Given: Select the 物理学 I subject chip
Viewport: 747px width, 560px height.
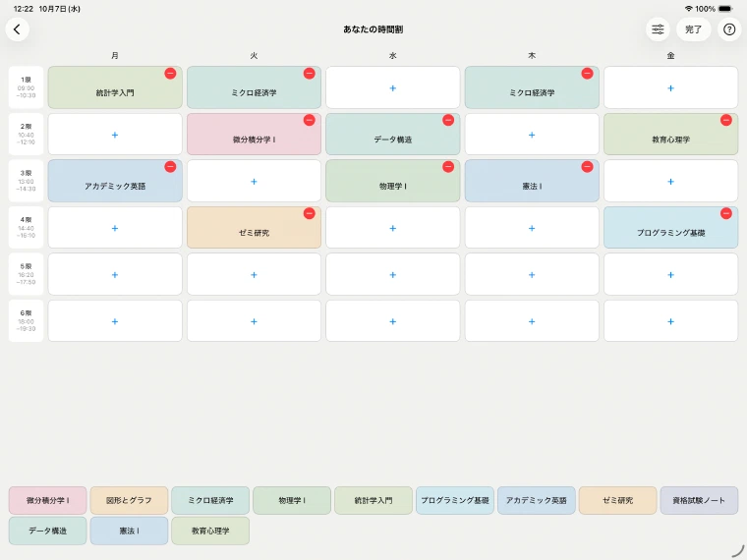Looking at the screenshot, I should click(292, 500).
